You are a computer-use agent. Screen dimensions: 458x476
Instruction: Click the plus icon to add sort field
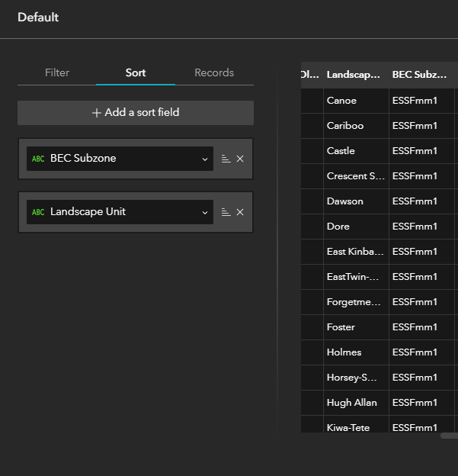coord(97,113)
